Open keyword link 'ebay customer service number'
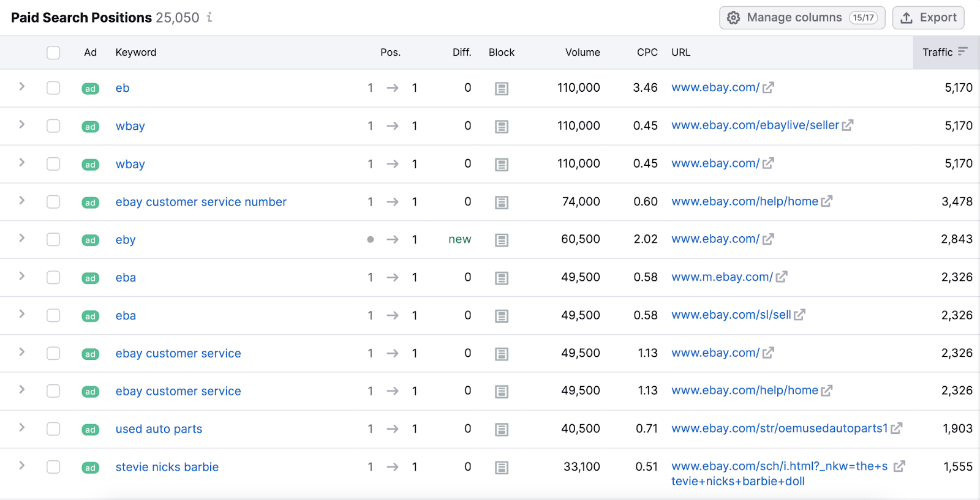980x500 pixels. coord(201,202)
